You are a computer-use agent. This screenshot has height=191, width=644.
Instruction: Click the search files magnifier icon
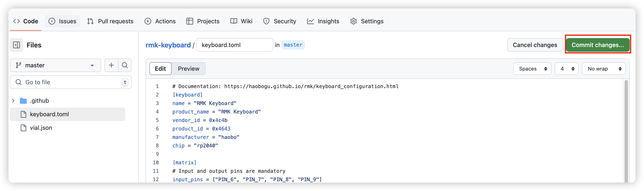[x=125, y=65]
